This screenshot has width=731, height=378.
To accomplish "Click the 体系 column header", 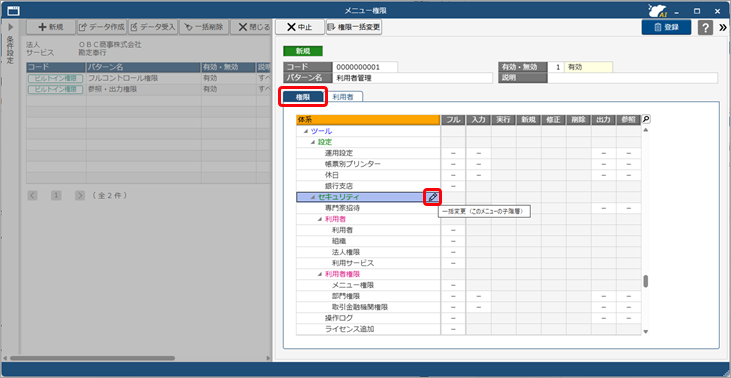I will [368, 120].
